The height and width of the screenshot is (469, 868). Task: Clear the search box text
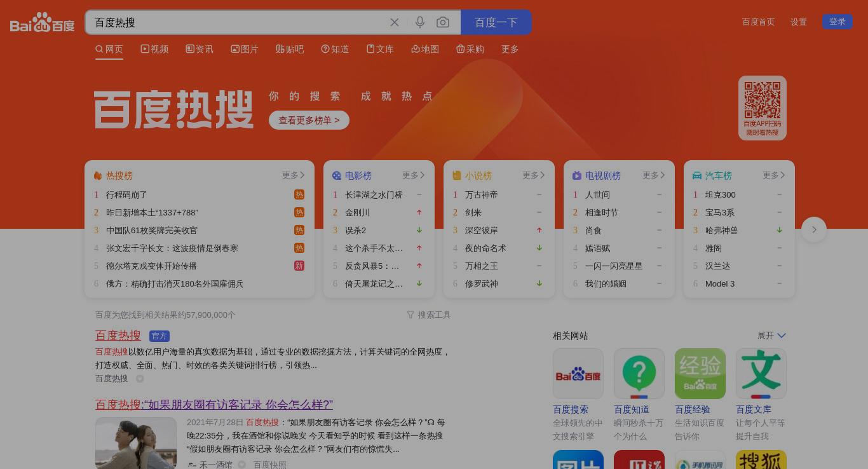(395, 22)
